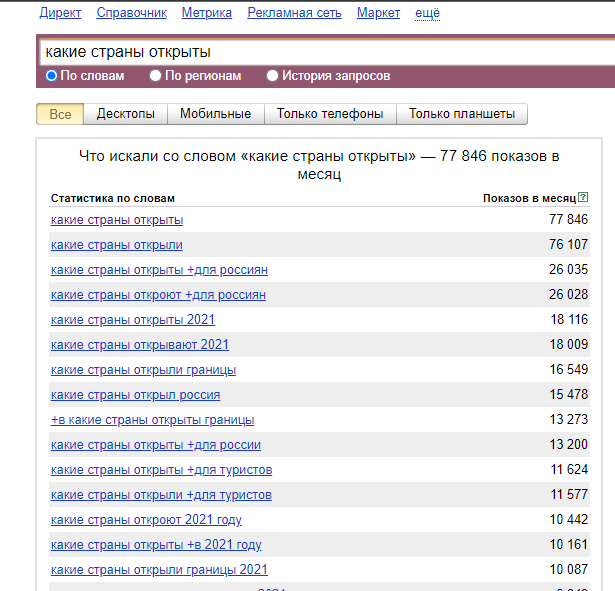Switch to the Десктопы tab
This screenshot has width=615, height=591.
pos(126,114)
